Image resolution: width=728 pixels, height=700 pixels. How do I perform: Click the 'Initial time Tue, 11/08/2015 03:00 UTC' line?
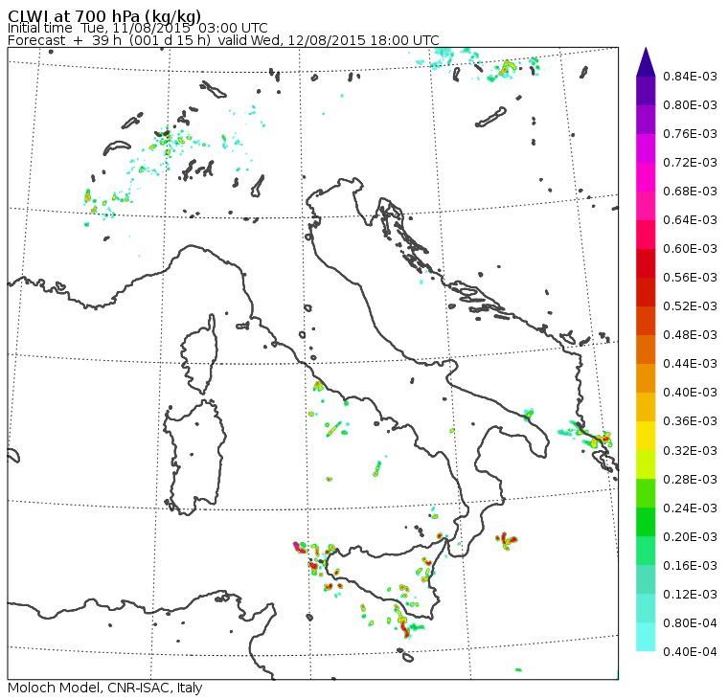(x=137, y=28)
